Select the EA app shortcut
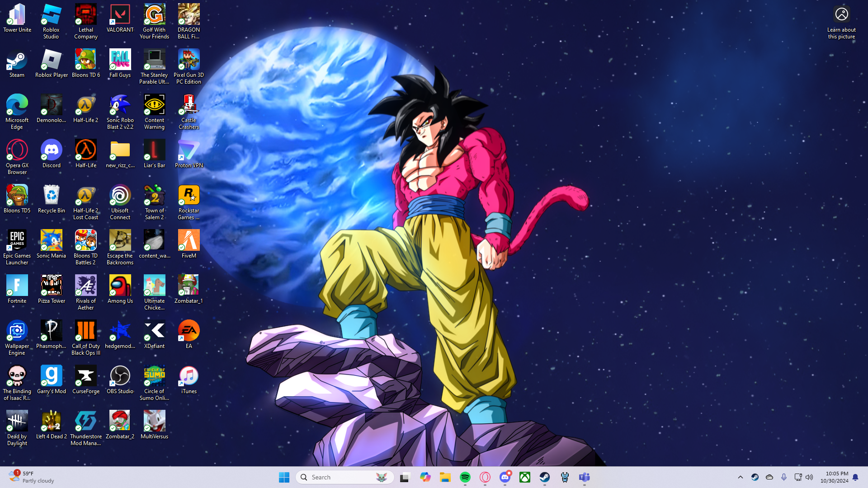 click(x=189, y=335)
